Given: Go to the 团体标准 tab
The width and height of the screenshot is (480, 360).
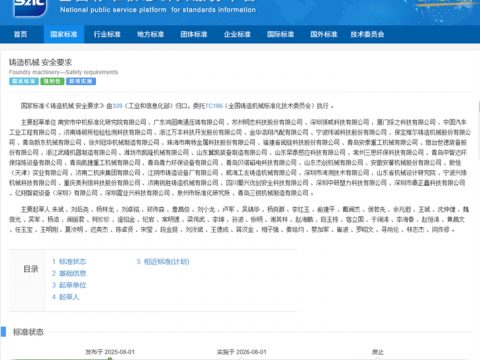Looking at the screenshot, I should pos(194,34).
